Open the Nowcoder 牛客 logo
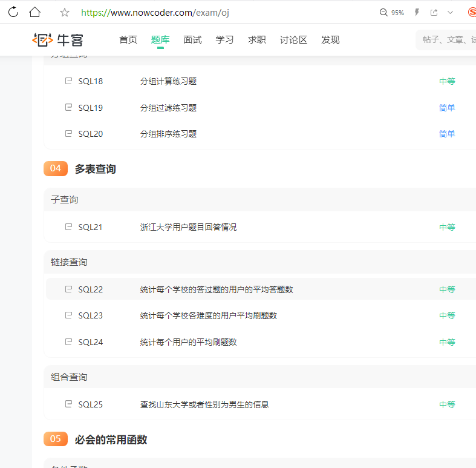 click(x=58, y=40)
